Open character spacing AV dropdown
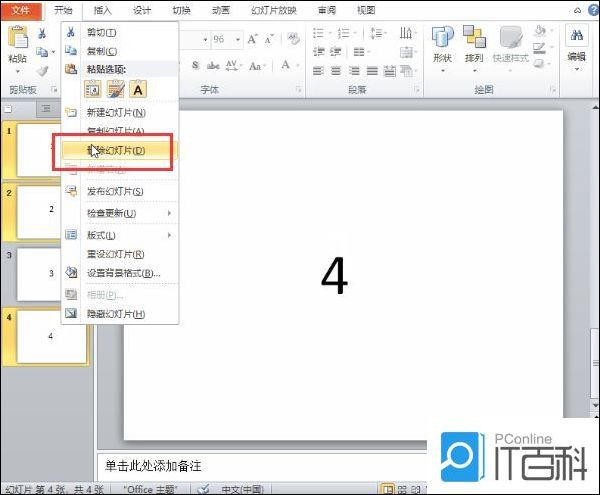The image size is (600, 495). point(233,65)
